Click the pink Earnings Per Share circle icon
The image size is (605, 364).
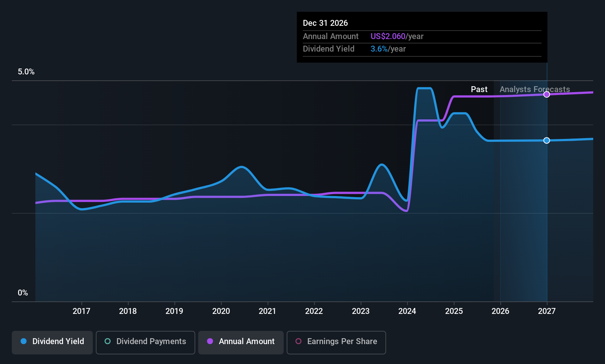coord(298,342)
